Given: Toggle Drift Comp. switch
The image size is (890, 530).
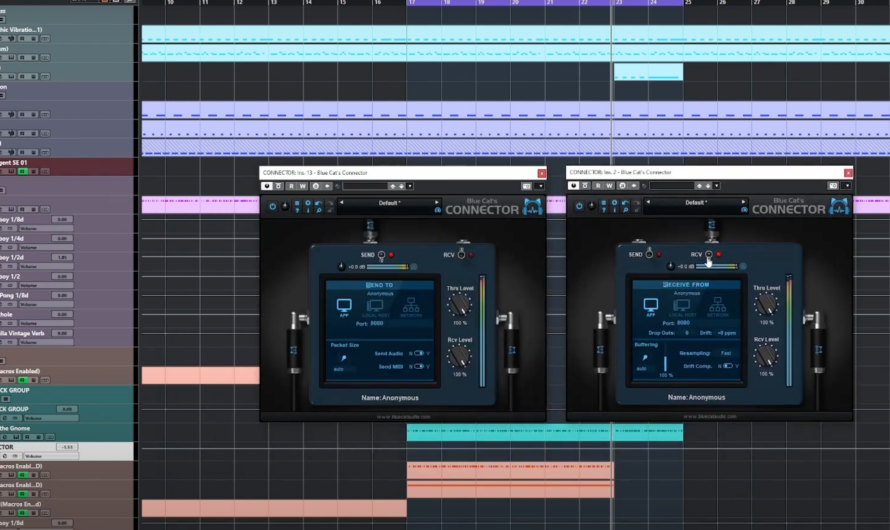Looking at the screenshot, I should [x=728, y=365].
